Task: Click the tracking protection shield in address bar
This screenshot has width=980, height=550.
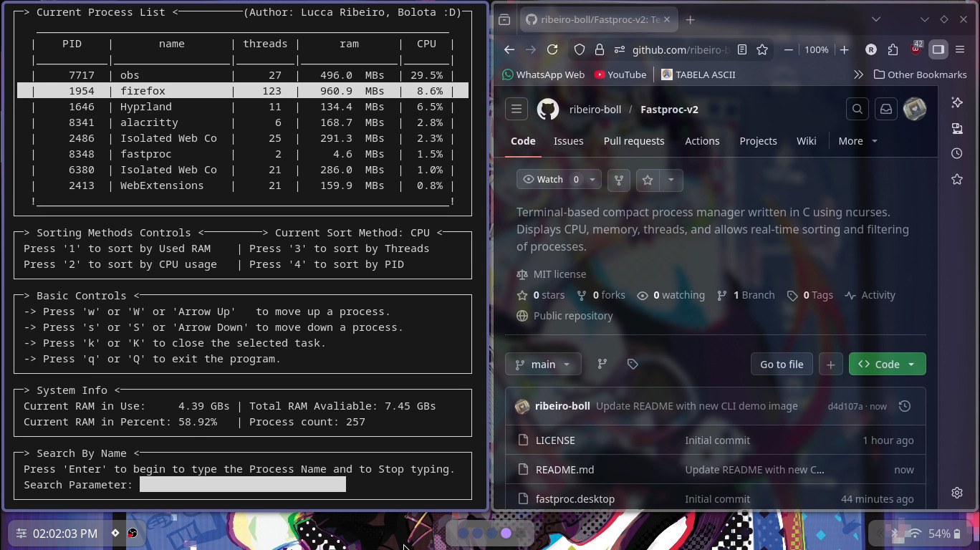Action: 579,50
